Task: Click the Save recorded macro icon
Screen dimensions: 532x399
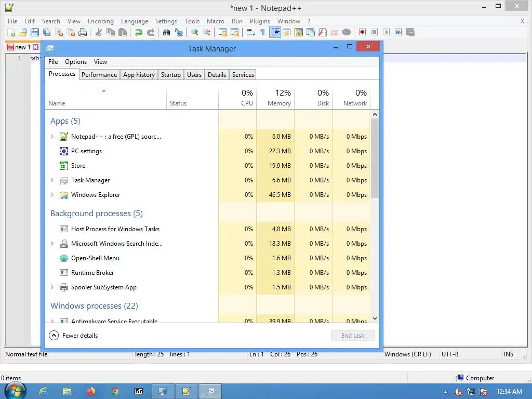Action: click(x=410, y=32)
